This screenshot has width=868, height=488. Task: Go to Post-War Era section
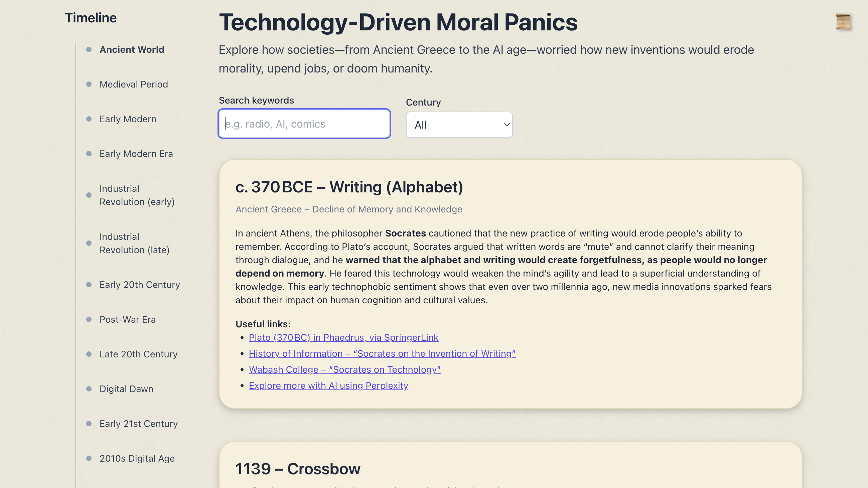coord(127,319)
